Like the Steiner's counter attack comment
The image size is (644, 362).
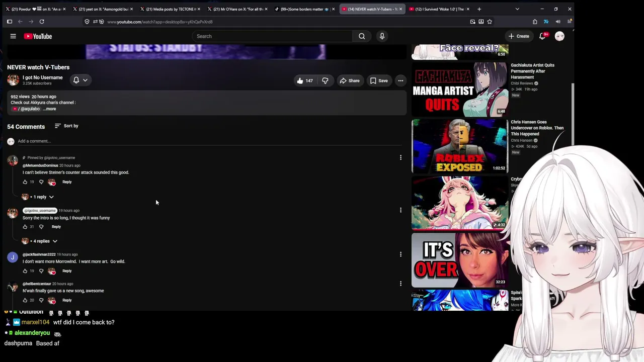[x=25, y=182]
